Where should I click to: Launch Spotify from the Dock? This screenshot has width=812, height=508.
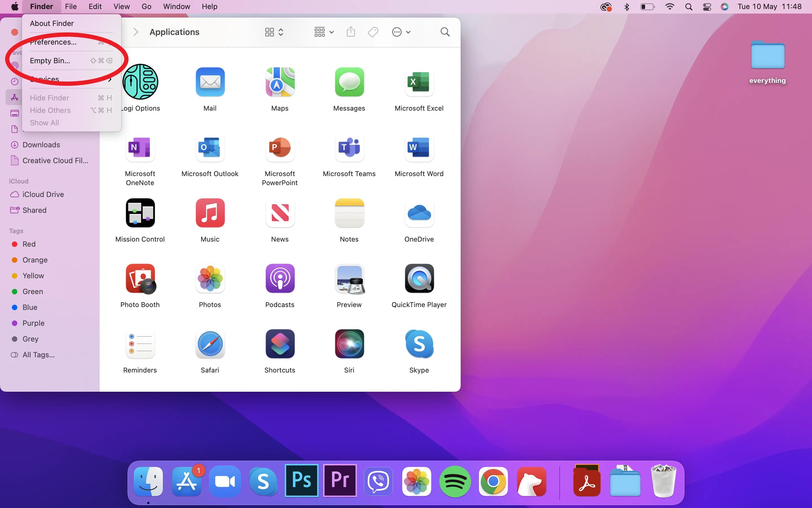[455, 481]
